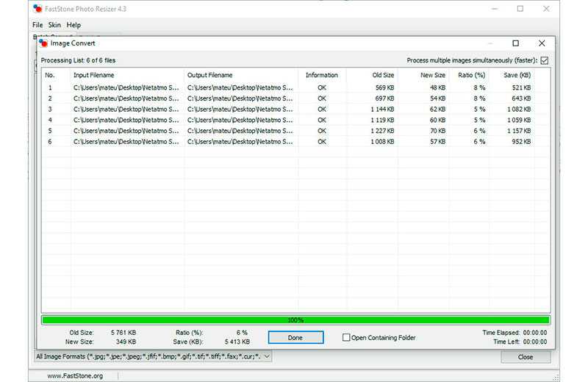Image resolution: width=588 pixels, height=382 pixels.
Task: Click Close button in main window
Action: (x=526, y=357)
